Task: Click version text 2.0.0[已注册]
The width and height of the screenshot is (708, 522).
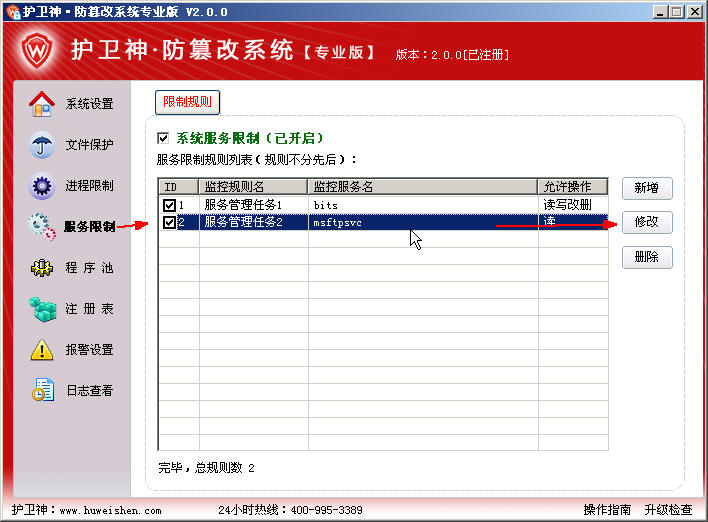Action: coord(470,55)
